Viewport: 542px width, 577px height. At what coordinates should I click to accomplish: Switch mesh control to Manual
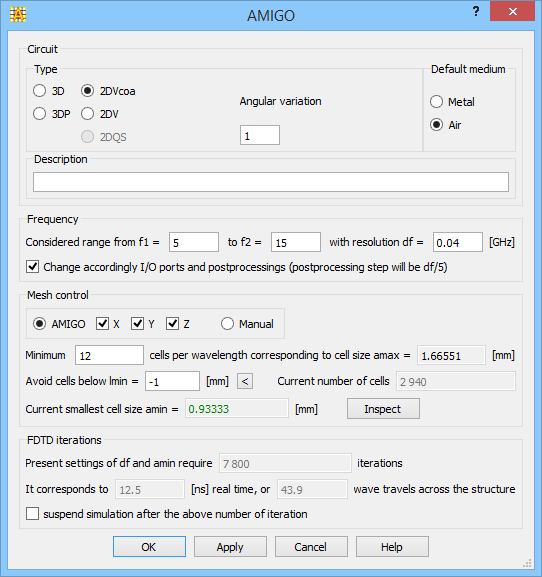point(227,324)
